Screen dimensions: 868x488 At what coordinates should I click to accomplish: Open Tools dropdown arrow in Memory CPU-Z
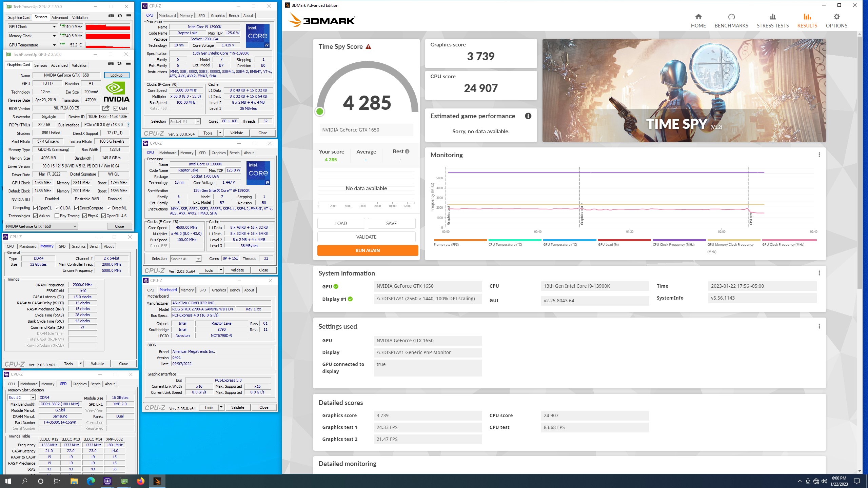pos(81,364)
